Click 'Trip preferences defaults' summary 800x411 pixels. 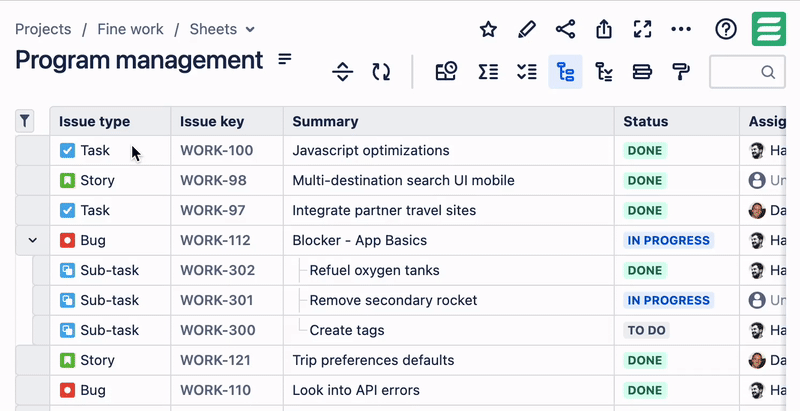(x=373, y=360)
